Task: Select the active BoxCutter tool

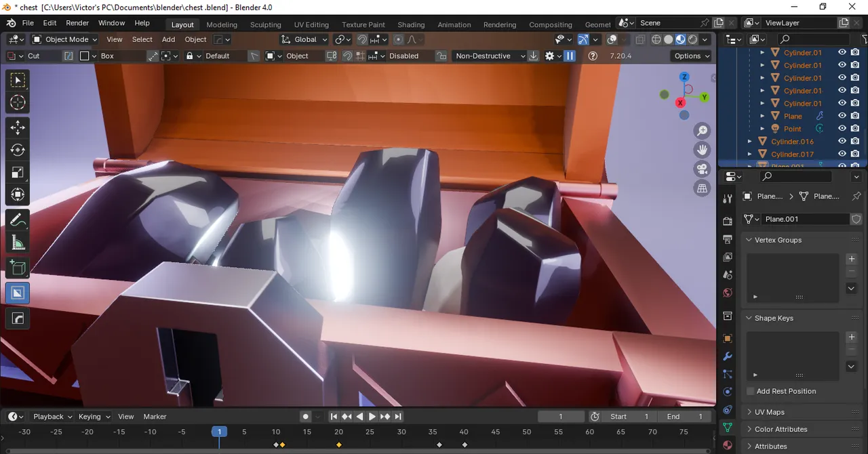Action: [x=18, y=293]
